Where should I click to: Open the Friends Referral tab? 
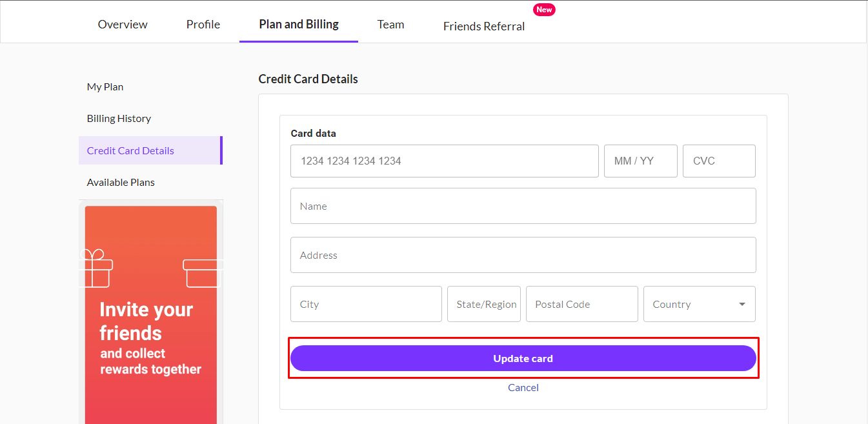click(483, 26)
